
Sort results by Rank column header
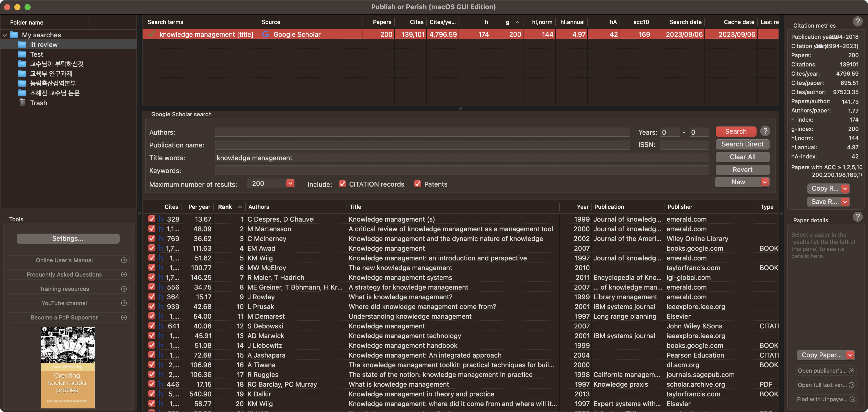pyautogui.click(x=230, y=207)
